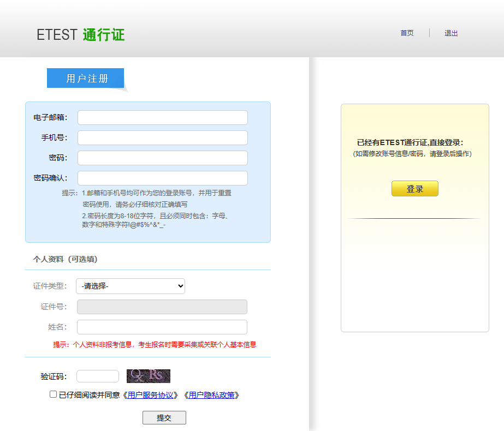Screen dimensions: 504x431
Task: Click the 已经有ETEST通行证,直接登录 text
Action: tap(410, 142)
